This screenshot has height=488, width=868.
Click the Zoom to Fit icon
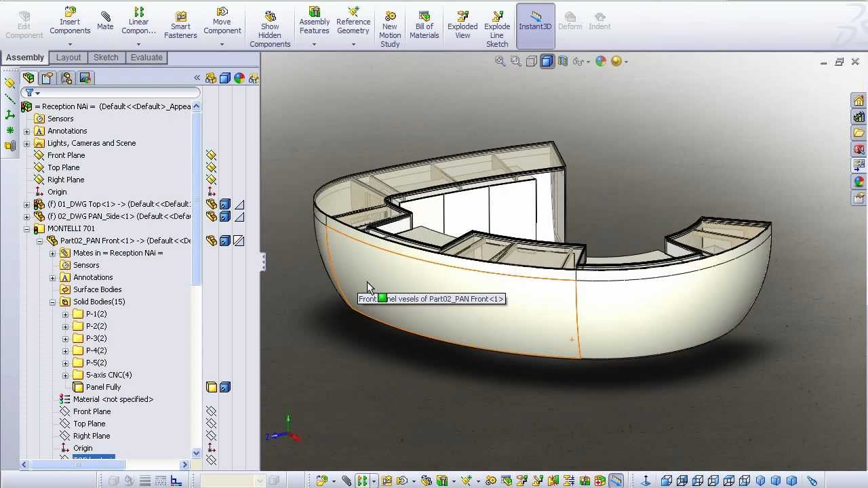(x=500, y=61)
